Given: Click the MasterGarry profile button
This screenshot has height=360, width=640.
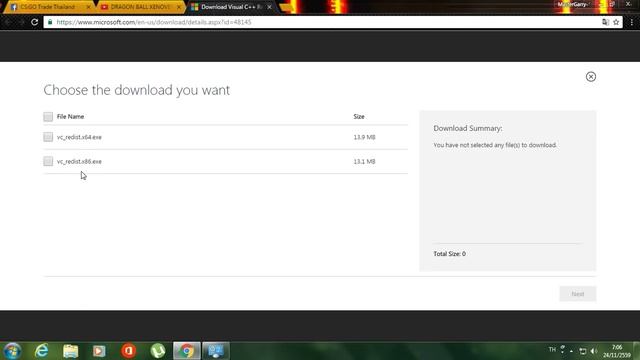Looking at the screenshot, I should [x=573, y=4].
